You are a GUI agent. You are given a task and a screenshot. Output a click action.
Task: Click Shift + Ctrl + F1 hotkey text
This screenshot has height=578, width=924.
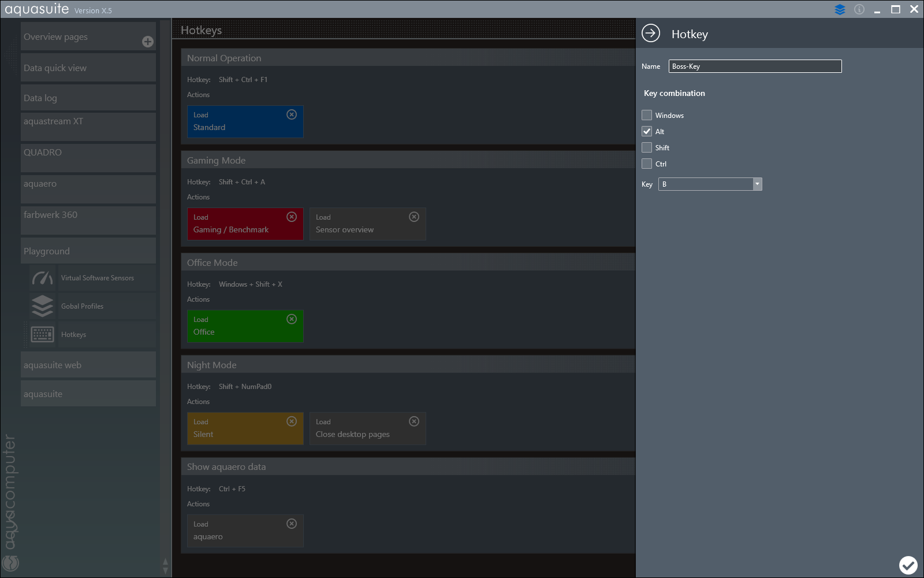click(243, 80)
